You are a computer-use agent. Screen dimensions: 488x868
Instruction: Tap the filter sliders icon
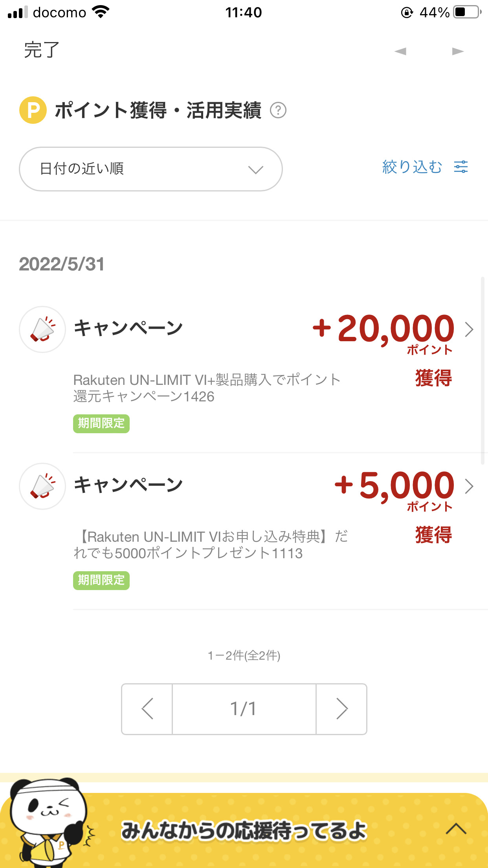pos(461,167)
